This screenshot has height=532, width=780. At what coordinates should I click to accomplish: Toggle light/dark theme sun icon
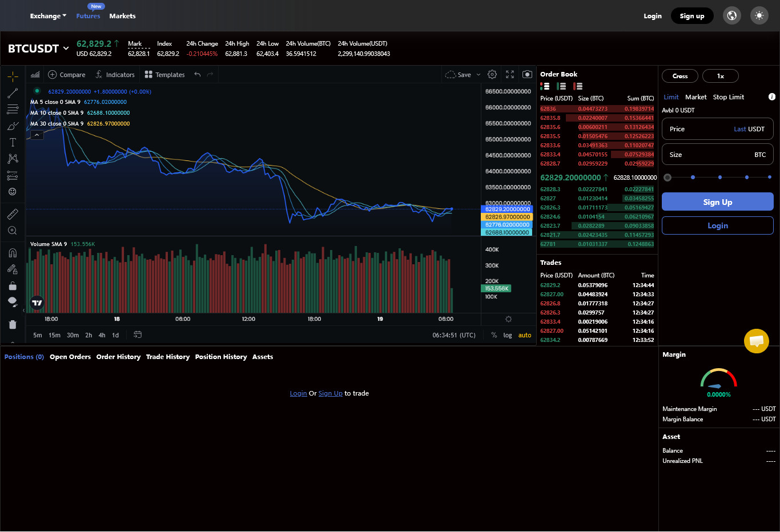[x=759, y=16]
